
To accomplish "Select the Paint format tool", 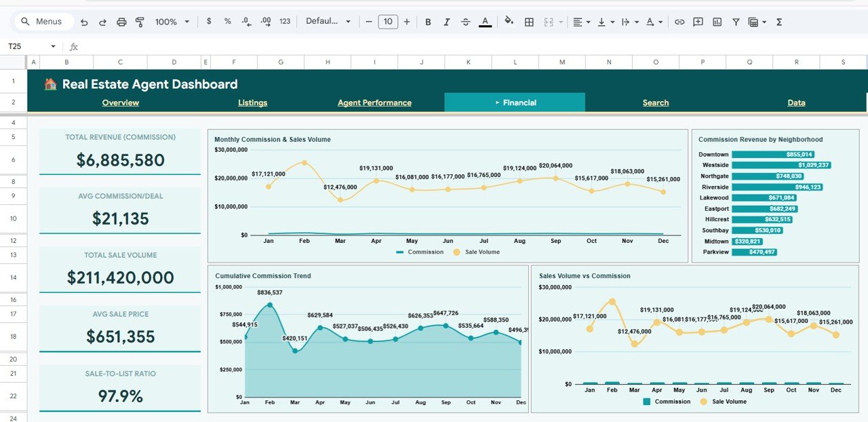I will (140, 21).
